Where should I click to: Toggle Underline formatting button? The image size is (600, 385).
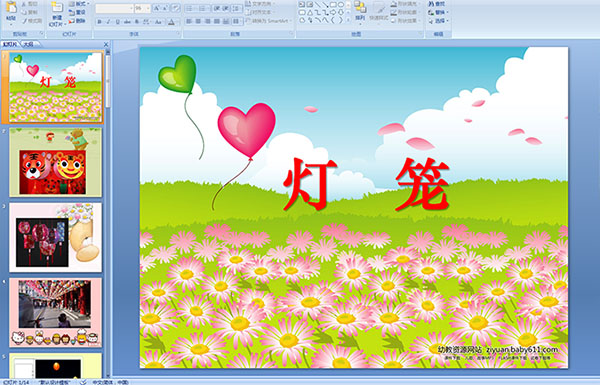point(117,22)
